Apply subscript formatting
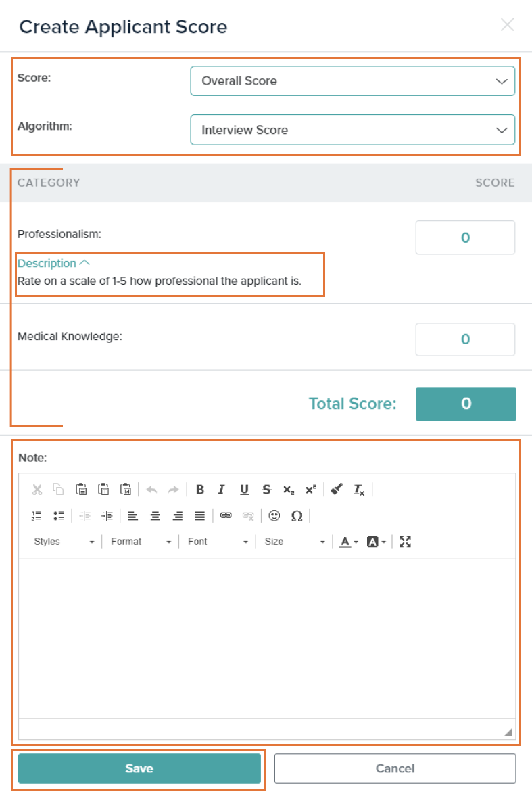This screenshot has width=532, height=798. point(289,490)
